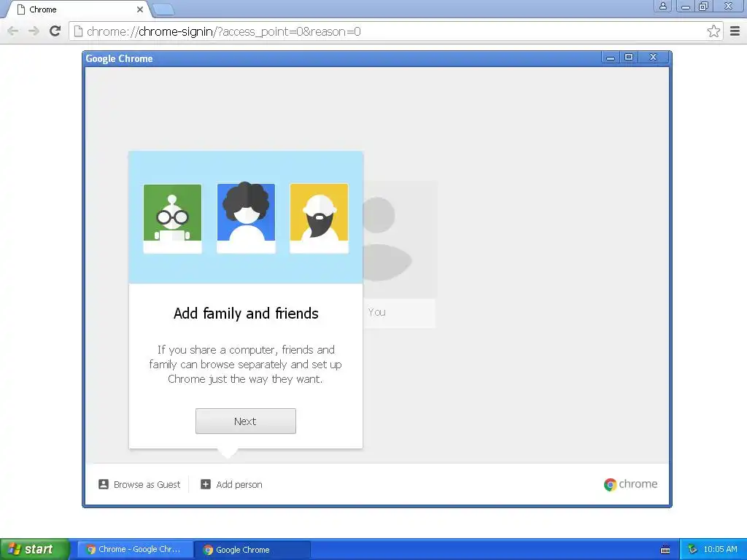Open the profile avatar button in title bar
The height and width of the screenshot is (560, 747).
click(662, 6)
